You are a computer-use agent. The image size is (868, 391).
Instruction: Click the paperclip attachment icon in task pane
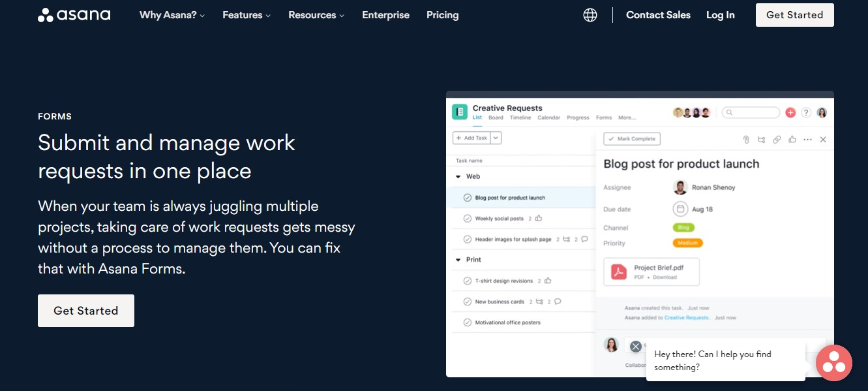tap(746, 140)
